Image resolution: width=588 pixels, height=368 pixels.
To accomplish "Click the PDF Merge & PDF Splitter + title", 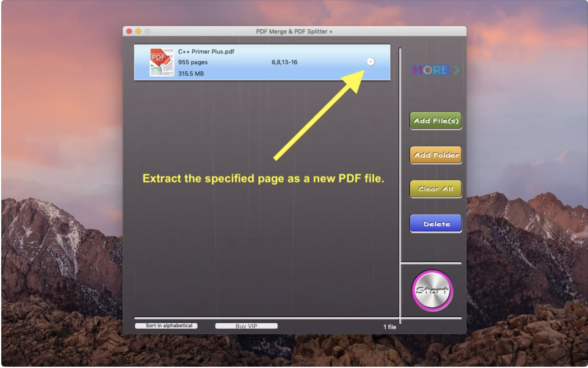I will tap(294, 32).
